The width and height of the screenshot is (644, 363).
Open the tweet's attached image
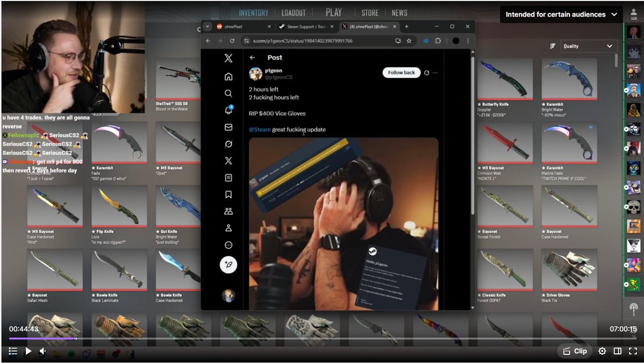click(343, 224)
